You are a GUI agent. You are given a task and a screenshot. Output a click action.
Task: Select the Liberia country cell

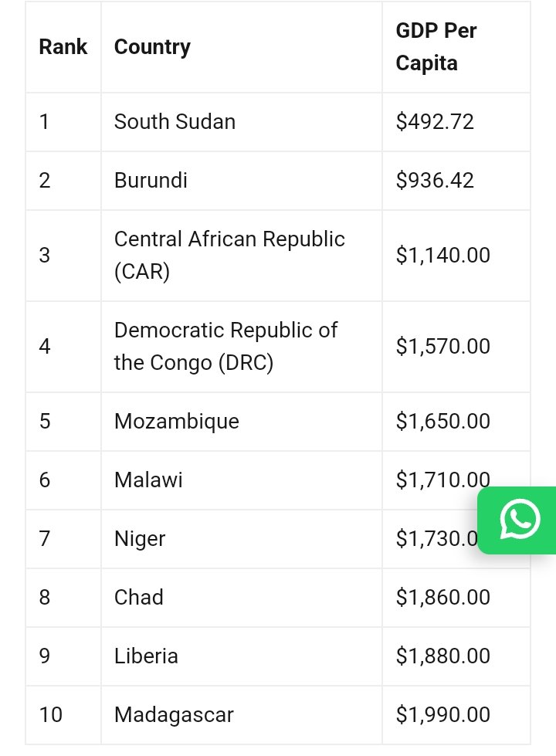(x=242, y=656)
